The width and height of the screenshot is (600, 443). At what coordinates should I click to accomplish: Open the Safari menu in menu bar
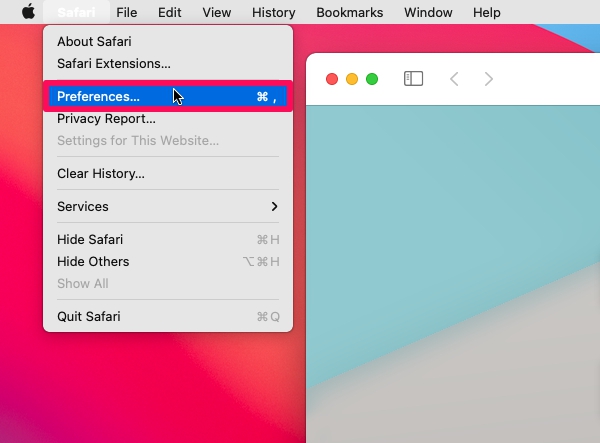[76, 12]
